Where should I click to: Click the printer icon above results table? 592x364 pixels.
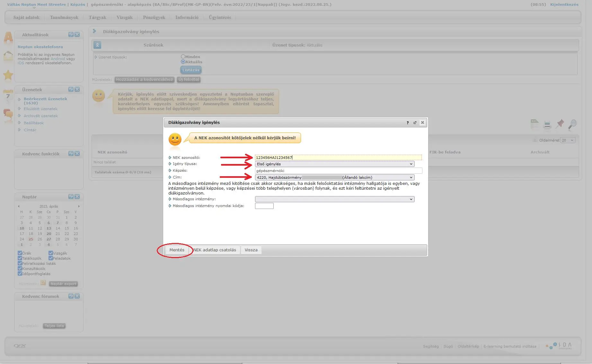[547, 125]
